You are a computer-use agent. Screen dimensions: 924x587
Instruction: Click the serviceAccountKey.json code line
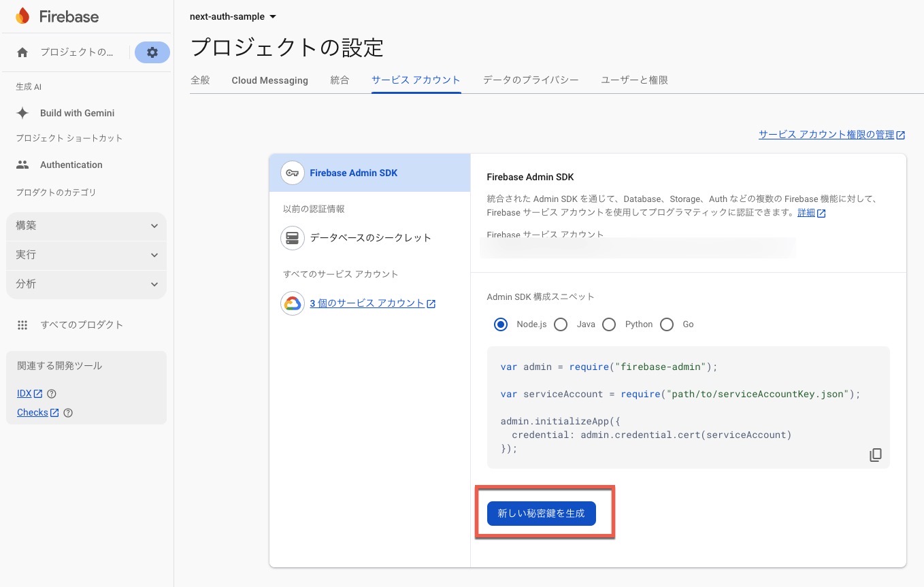point(680,394)
